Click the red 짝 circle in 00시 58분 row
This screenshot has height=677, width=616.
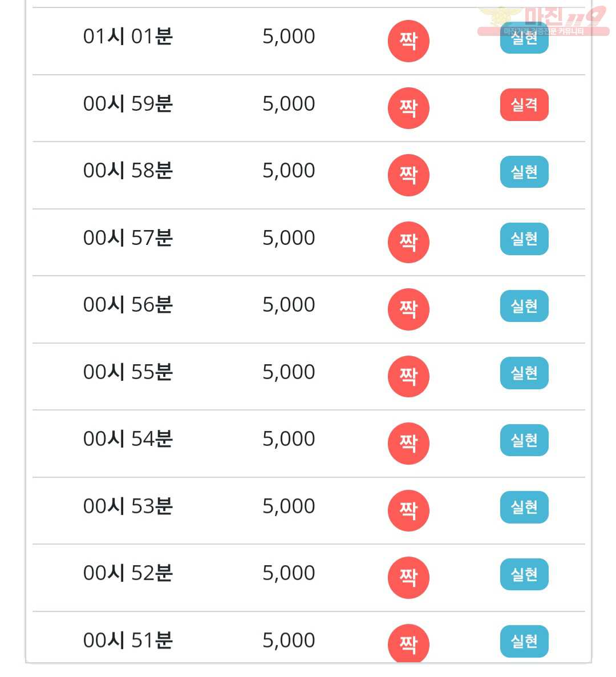pos(408,175)
